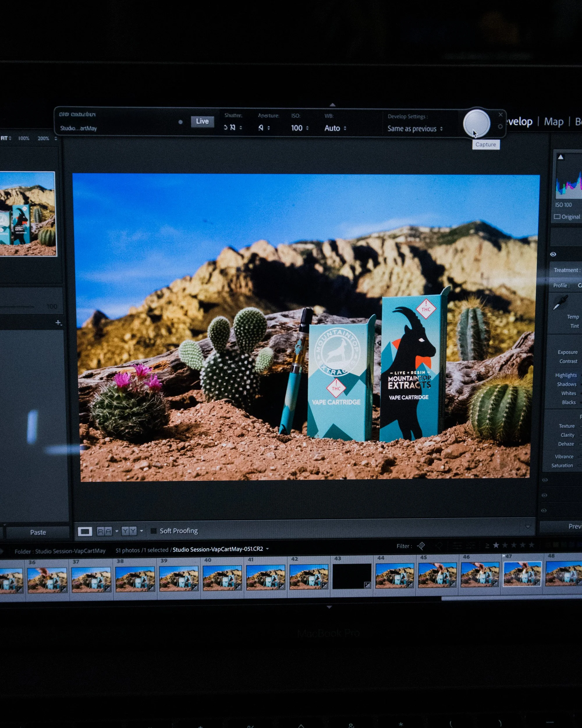Open the Develop module tab
This screenshot has width=582, height=728.
[x=520, y=121]
